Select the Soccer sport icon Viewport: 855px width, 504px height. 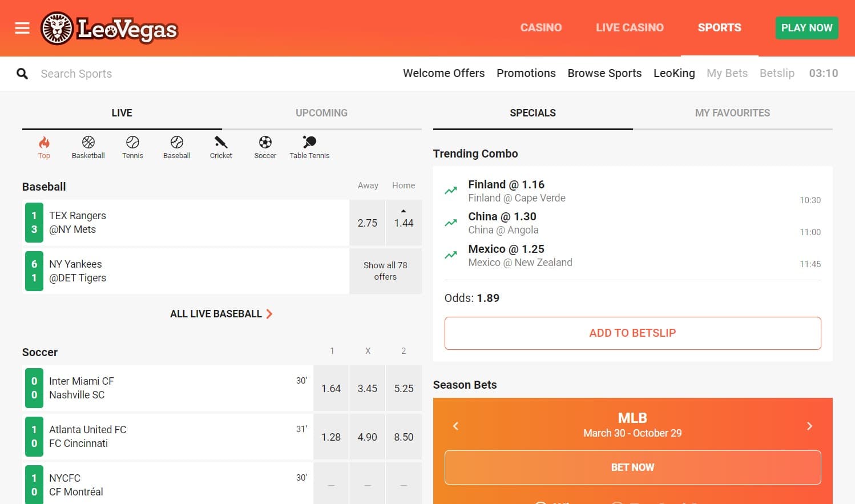(x=265, y=148)
